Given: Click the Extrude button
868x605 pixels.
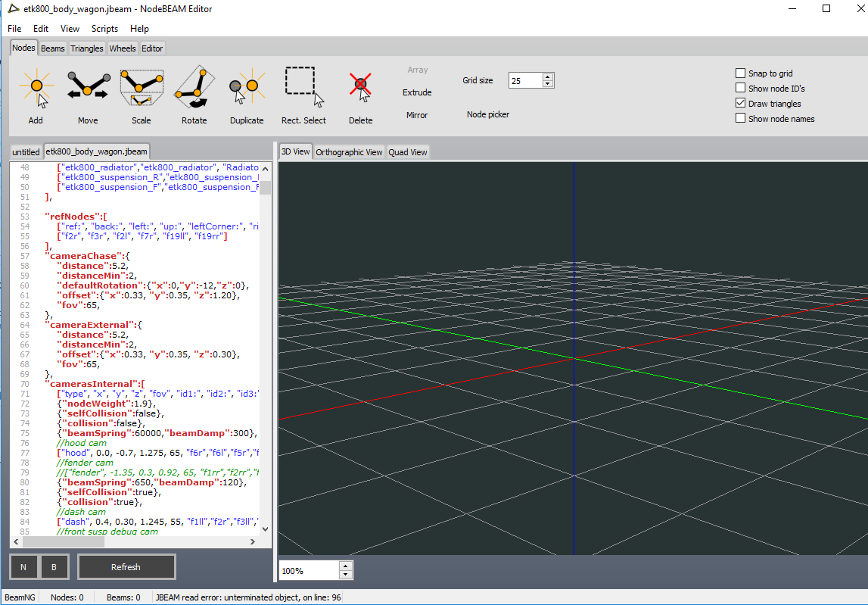Looking at the screenshot, I should point(417,92).
